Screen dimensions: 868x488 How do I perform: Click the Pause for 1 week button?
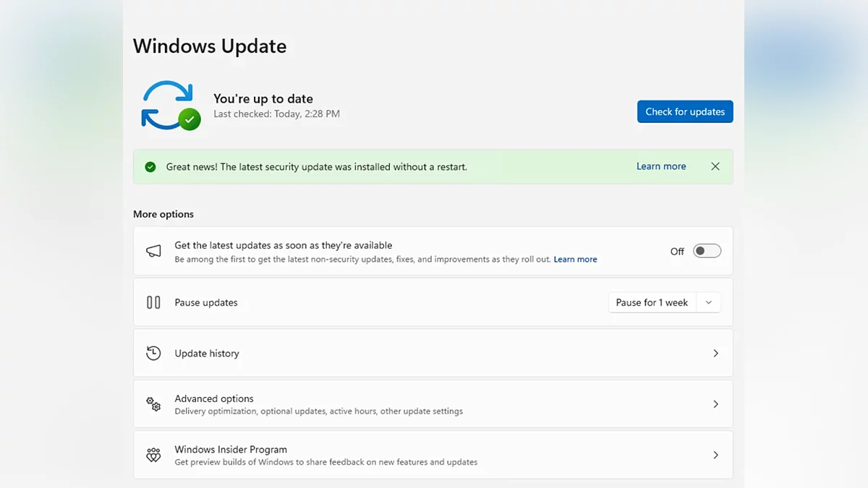tap(652, 303)
